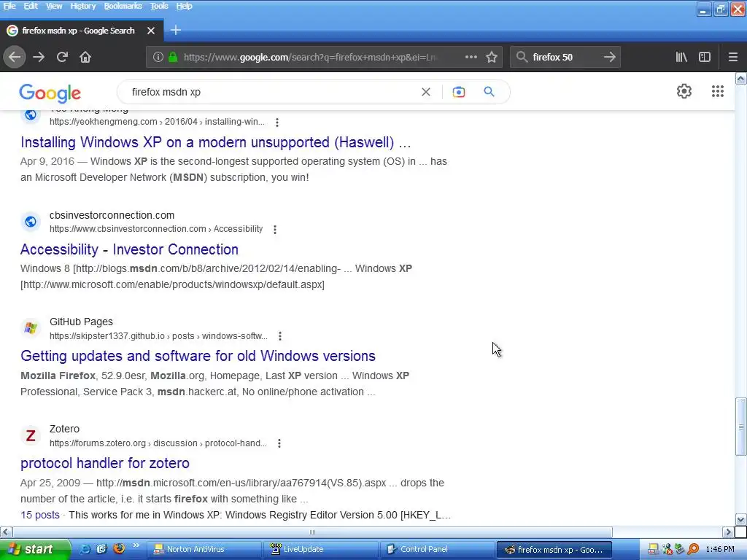Screen dimensions: 747x560
Task: Click the horizontal scrollbar thumb
Action: point(312,532)
